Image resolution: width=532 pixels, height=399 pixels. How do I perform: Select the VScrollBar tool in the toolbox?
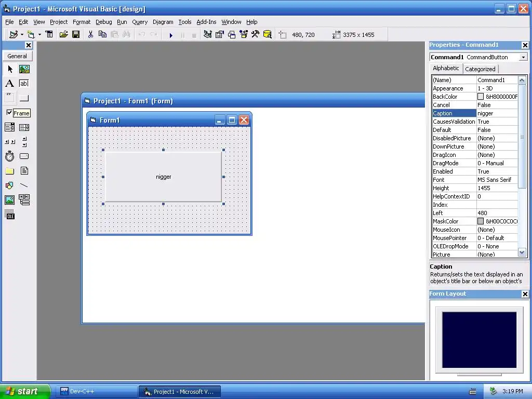pyautogui.click(x=24, y=142)
